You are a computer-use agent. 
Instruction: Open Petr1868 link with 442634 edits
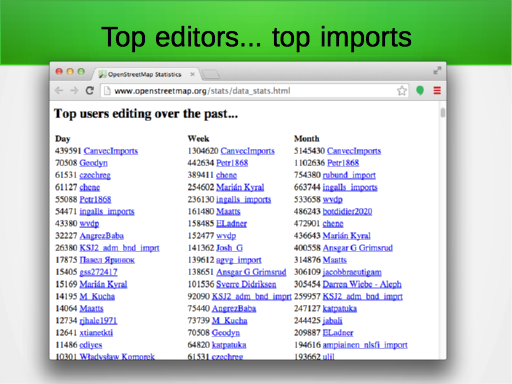[x=232, y=163]
